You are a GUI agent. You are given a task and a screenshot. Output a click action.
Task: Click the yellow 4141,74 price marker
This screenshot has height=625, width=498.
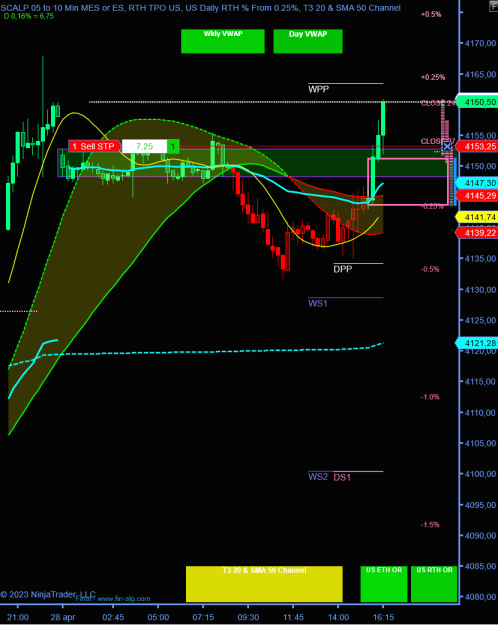[x=477, y=217]
